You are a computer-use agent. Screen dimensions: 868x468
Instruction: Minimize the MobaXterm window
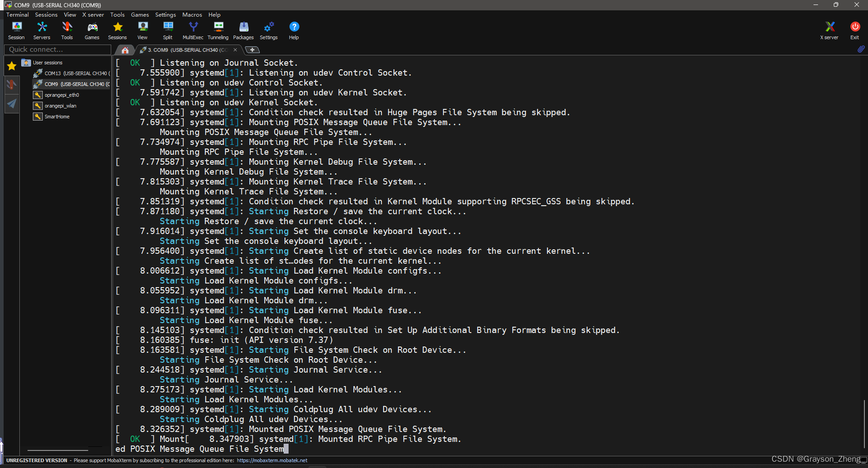815,4
